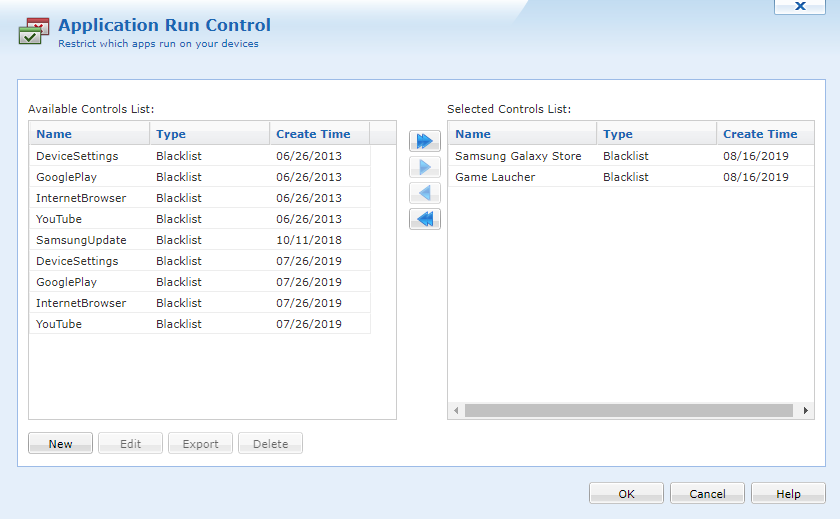Select DeviceSettings created 06/26/2013
Screen dimensions: 840x519
coord(200,156)
